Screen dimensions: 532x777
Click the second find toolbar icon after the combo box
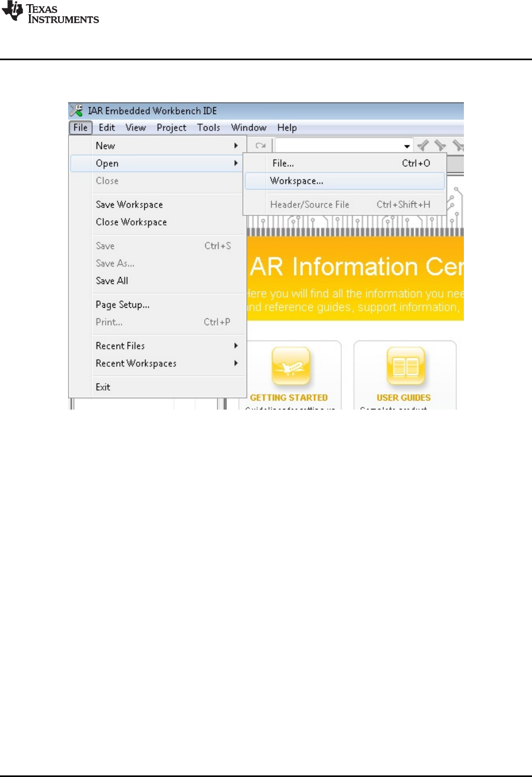click(x=440, y=146)
